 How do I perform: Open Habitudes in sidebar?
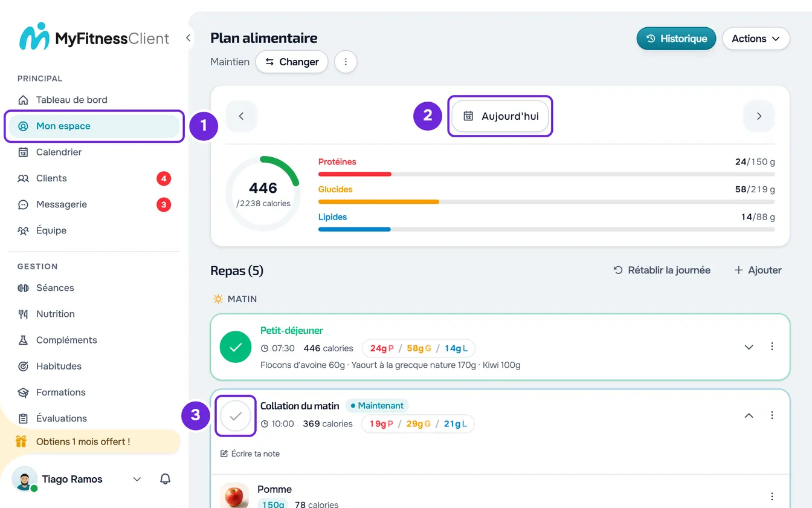(94, 366)
